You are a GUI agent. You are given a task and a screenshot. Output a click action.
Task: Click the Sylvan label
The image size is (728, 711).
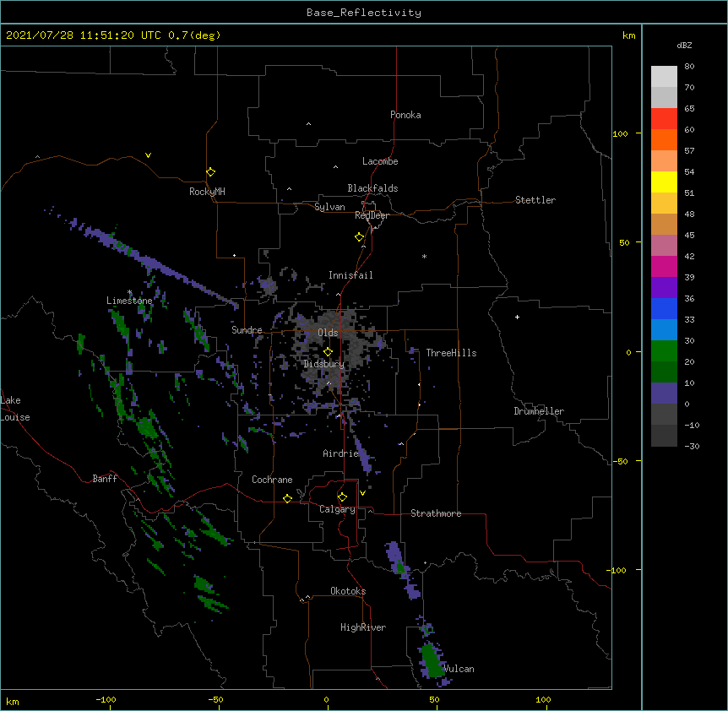329,207
